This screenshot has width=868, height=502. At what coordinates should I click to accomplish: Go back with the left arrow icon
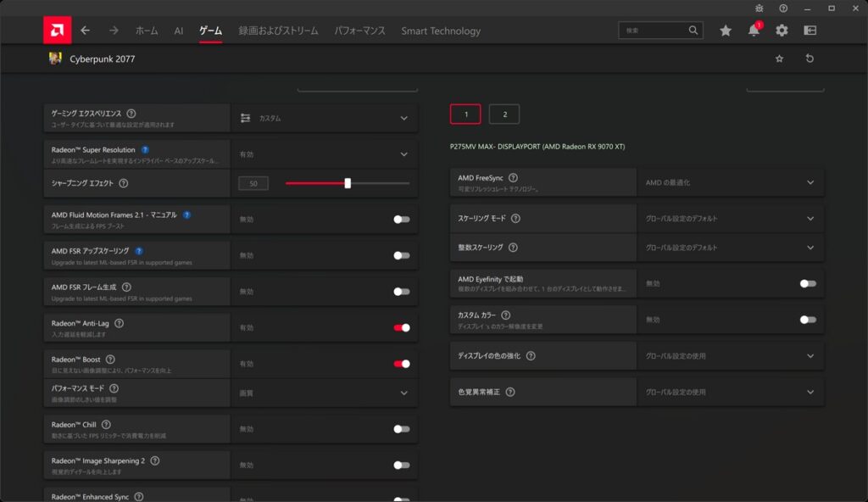[x=86, y=31]
